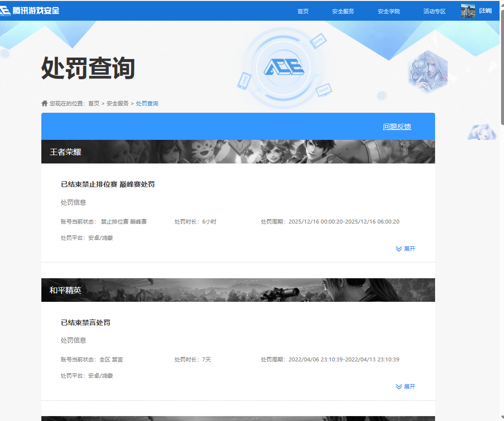The height and width of the screenshot is (421, 504).
Task: Open the 首页 navigation item
Action: point(303,11)
